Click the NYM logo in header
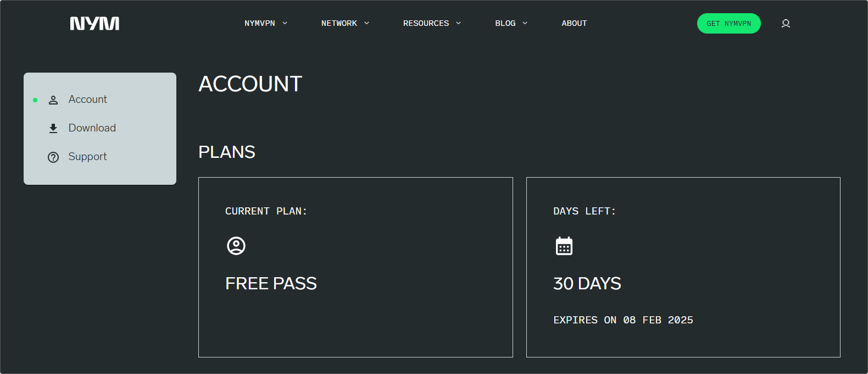This screenshot has width=868, height=374. coord(94,23)
